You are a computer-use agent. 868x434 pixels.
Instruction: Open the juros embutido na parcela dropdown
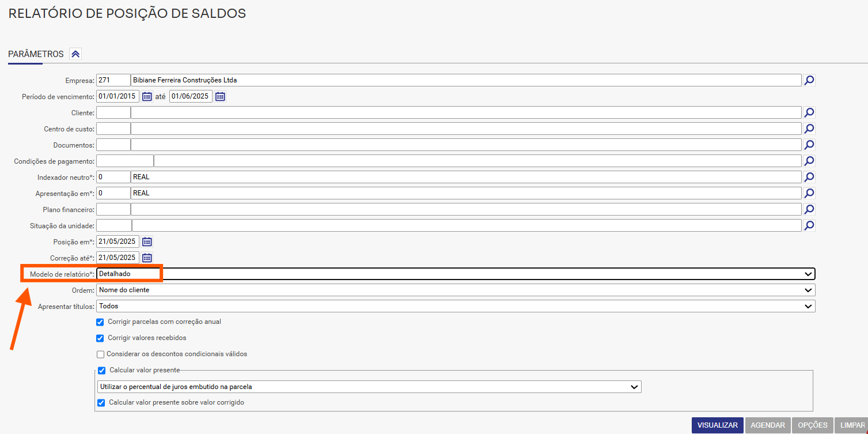(x=369, y=387)
